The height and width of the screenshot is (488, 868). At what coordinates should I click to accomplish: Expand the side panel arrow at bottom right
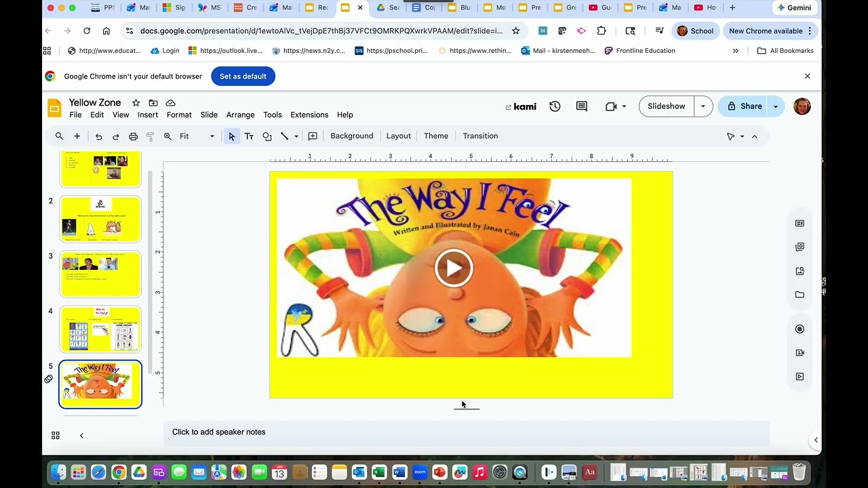pyautogui.click(x=816, y=440)
